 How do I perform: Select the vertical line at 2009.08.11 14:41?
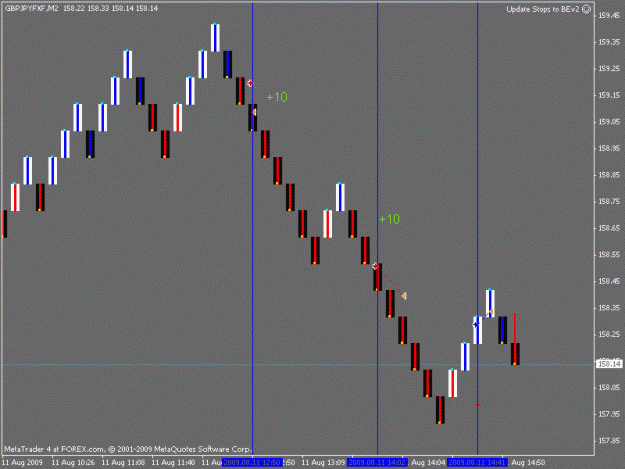478,227
